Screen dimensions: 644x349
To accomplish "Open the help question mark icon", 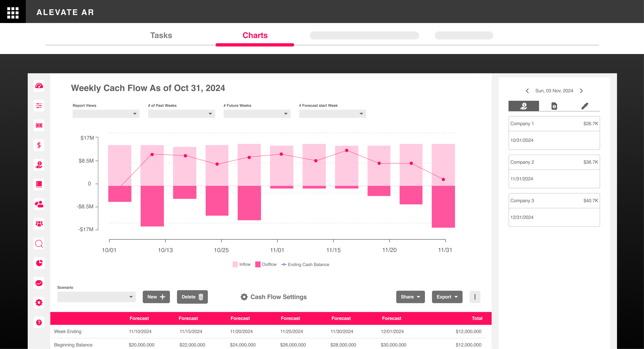I will click(39, 322).
